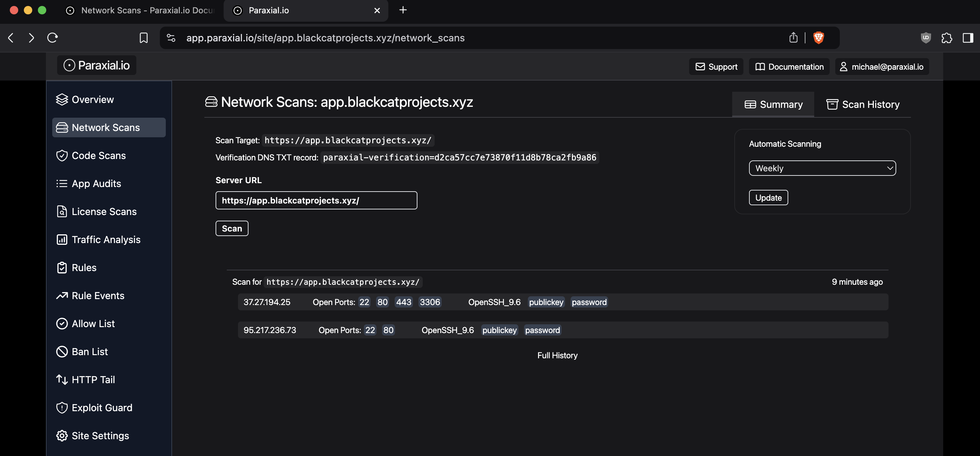The height and width of the screenshot is (456, 980).
Task: Click browser forward arrow
Action: pos(32,37)
